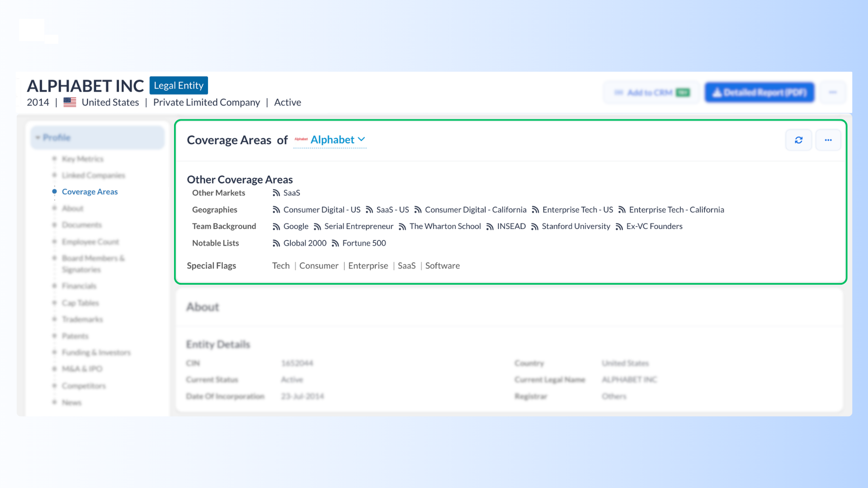Viewport: 868px width, 488px height.
Task: Go to Trademarks in the sidebar
Action: 83,319
